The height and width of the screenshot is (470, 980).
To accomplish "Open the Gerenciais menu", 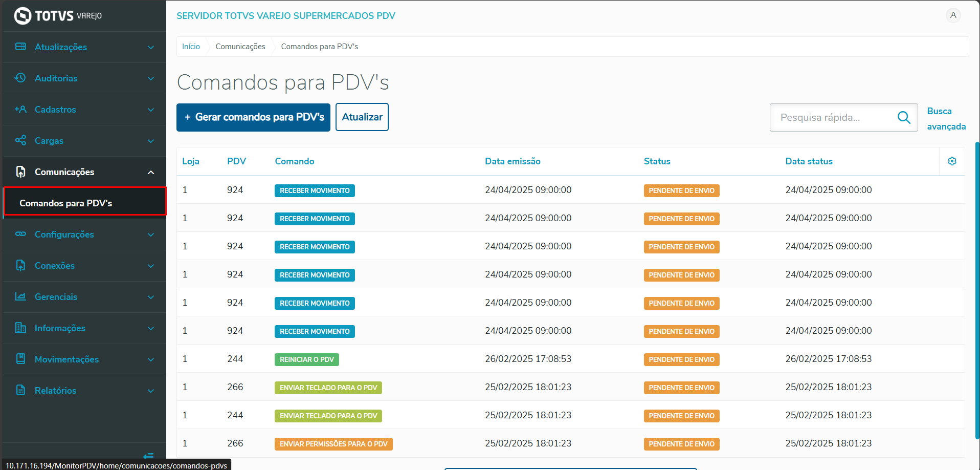I will pos(84,297).
